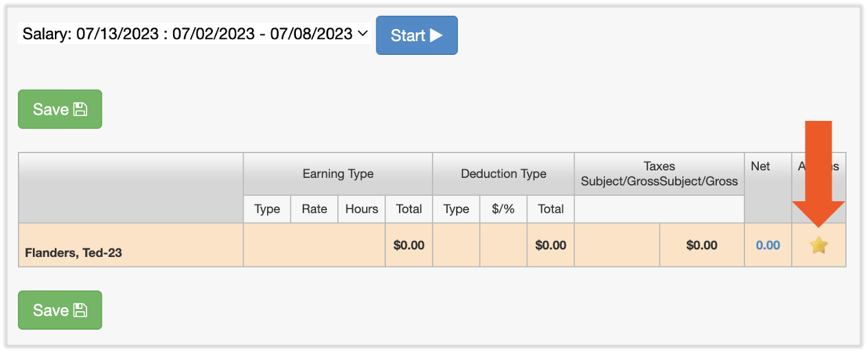The image size is (868, 353).
Task: Click the Rate sub-column header
Action: pos(315,209)
